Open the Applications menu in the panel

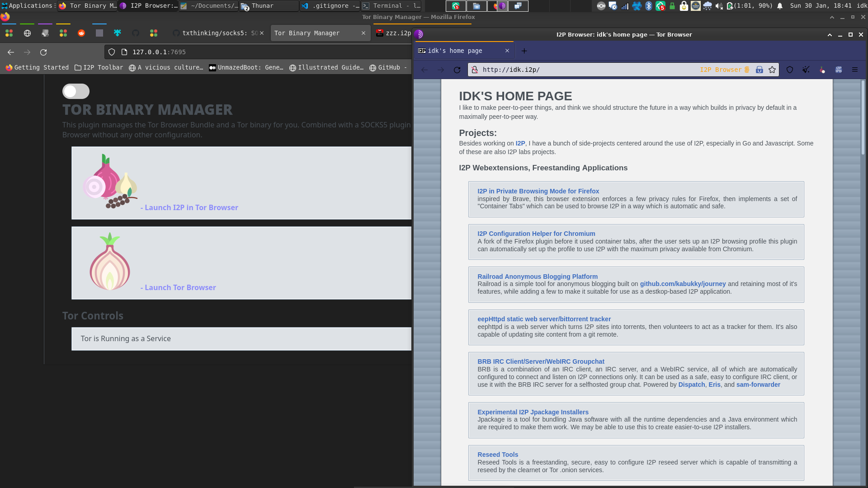(27, 5)
